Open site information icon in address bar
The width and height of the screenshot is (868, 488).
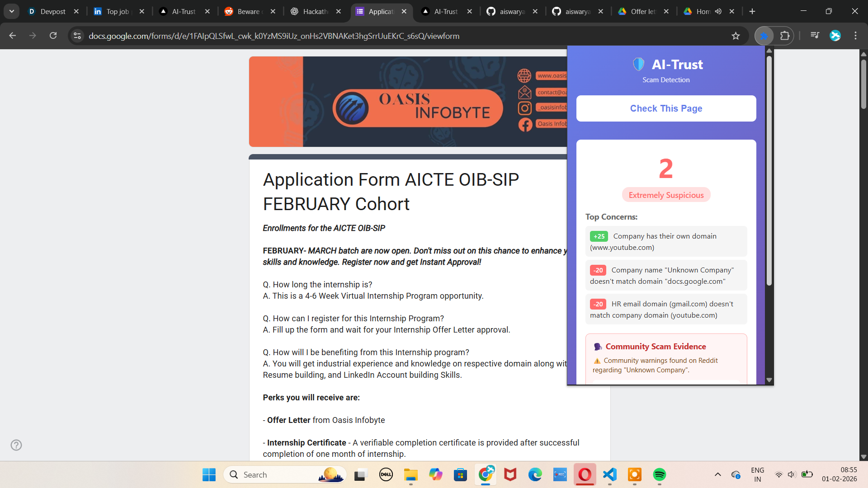[x=77, y=36]
